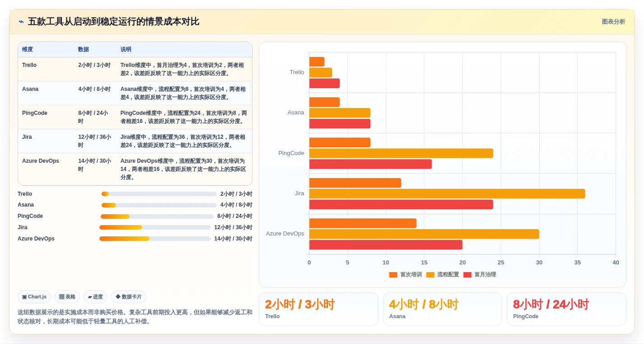The image size is (644, 344).
Task: Toggle the 首月治理 legend entry
Action: (480, 274)
